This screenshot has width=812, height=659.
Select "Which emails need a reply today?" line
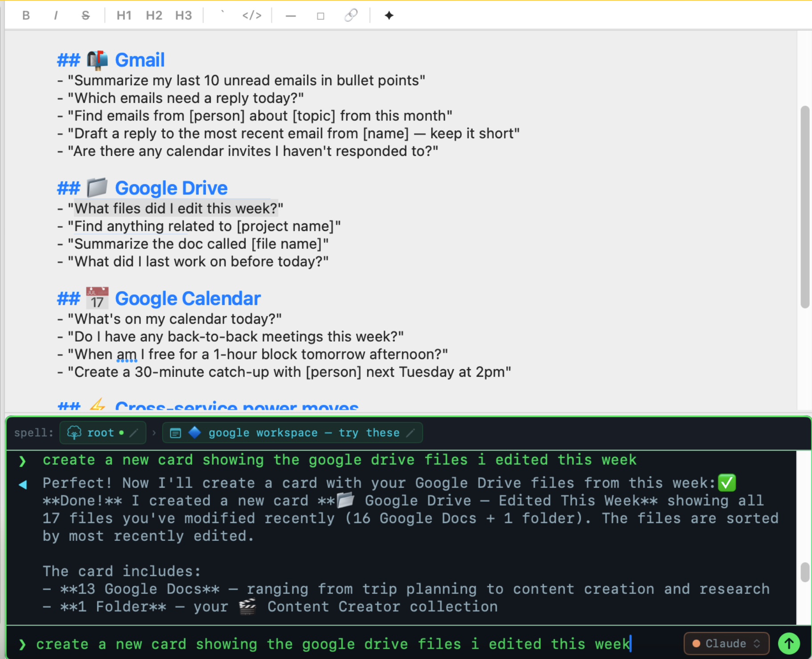(x=180, y=98)
